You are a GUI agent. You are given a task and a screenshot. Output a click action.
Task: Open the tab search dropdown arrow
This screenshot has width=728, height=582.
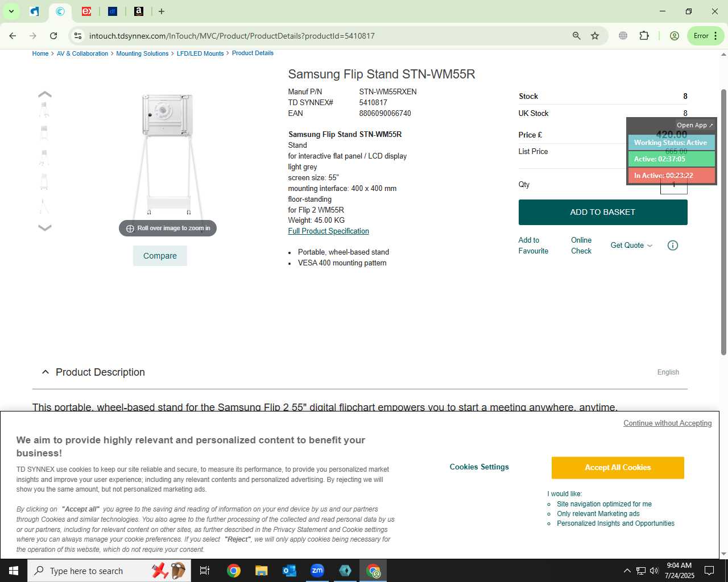pyautogui.click(x=11, y=11)
